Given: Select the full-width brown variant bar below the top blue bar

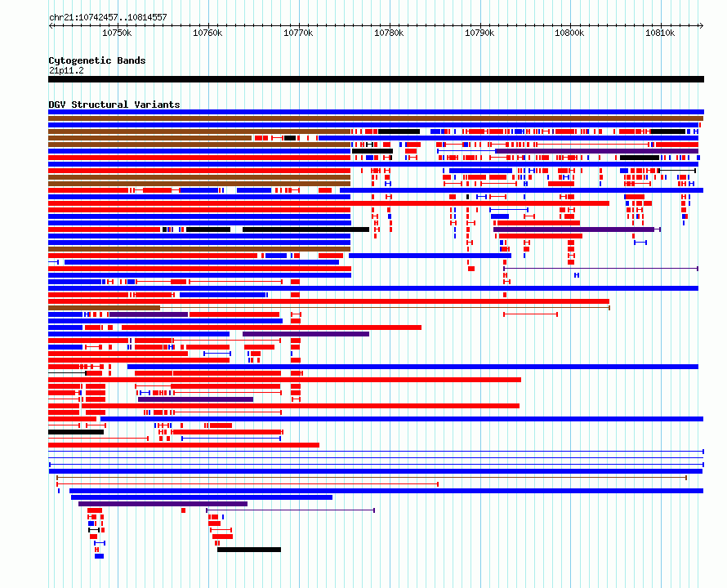Looking at the screenshot, I should tap(376, 118).
